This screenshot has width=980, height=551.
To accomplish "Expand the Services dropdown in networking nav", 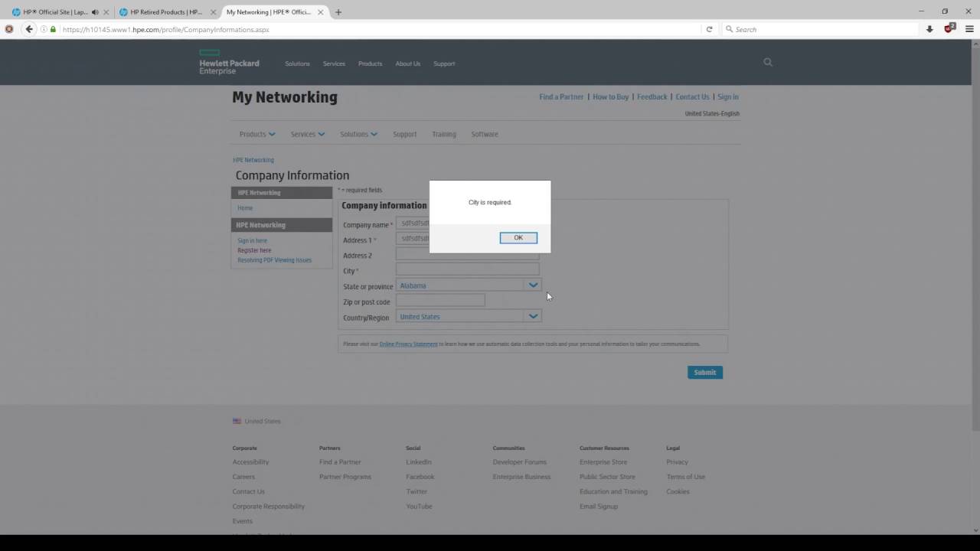I will (308, 134).
